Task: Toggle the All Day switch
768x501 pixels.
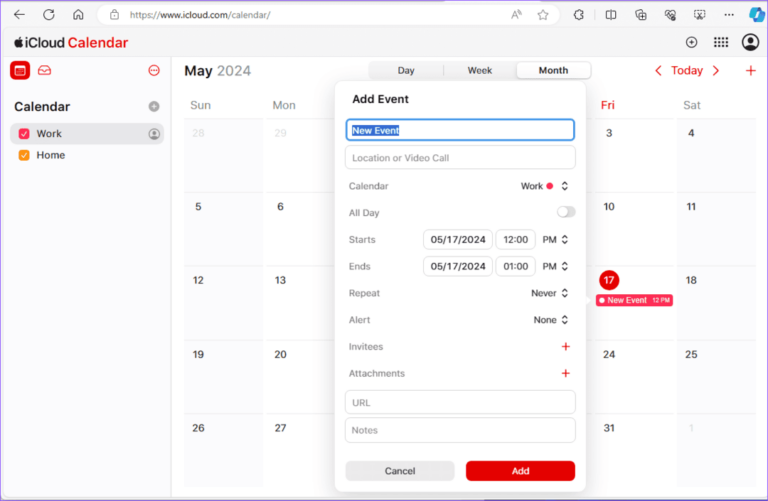Action: pyautogui.click(x=566, y=212)
